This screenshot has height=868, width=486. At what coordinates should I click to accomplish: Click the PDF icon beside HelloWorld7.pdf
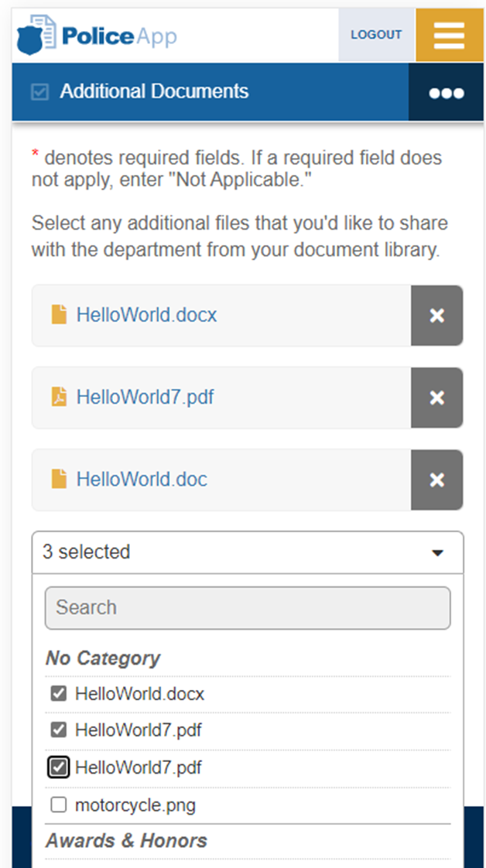point(59,397)
